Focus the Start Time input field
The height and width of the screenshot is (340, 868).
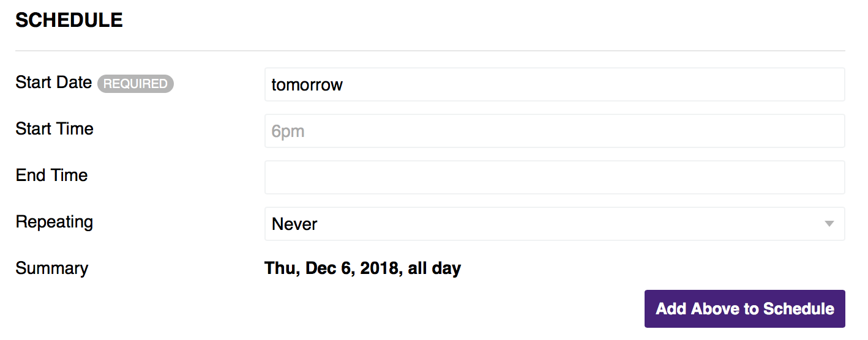pyautogui.click(x=554, y=131)
